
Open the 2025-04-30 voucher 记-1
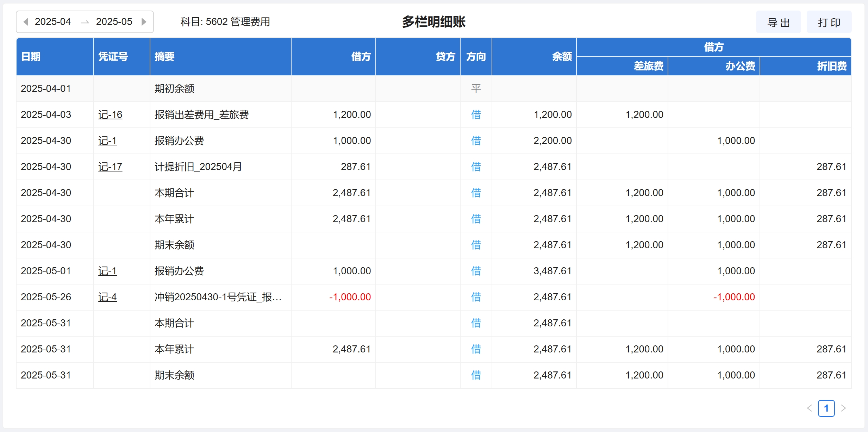[x=107, y=141]
